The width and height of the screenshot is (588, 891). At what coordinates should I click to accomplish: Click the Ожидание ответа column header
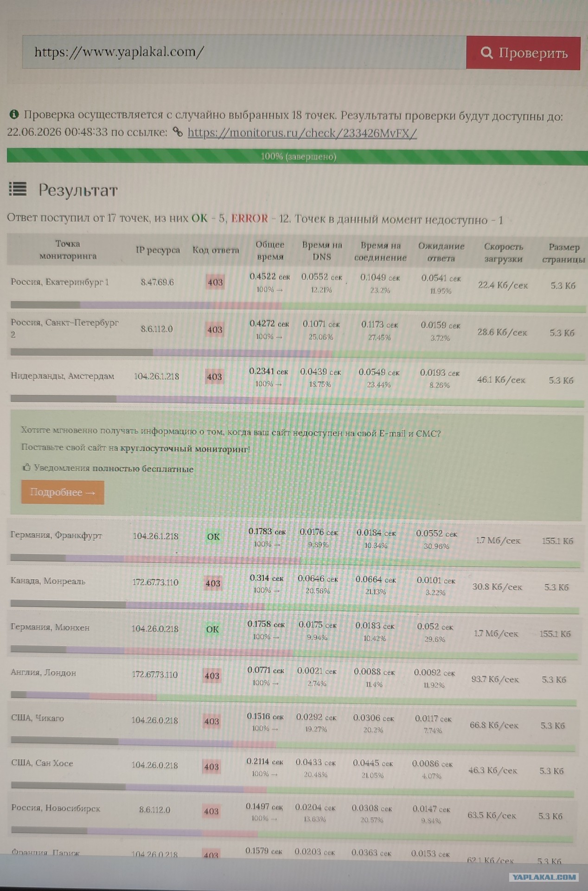(441, 252)
